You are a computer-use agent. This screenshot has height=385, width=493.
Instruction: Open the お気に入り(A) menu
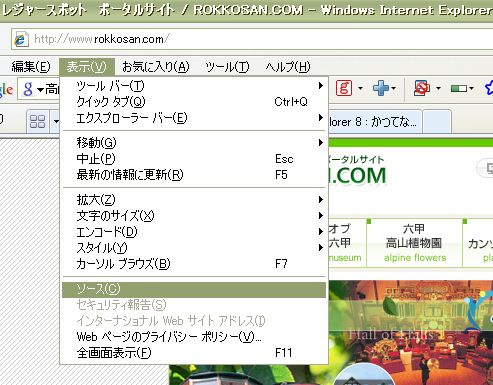tap(155, 67)
